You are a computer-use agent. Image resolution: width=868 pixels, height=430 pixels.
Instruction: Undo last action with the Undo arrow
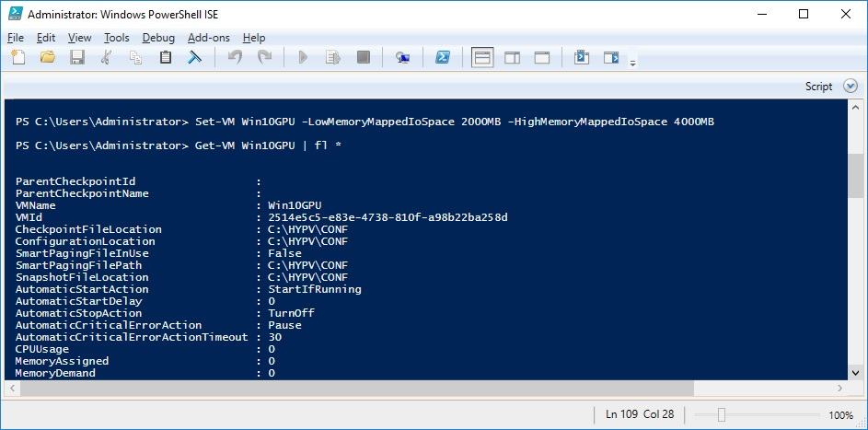click(236, 57)
